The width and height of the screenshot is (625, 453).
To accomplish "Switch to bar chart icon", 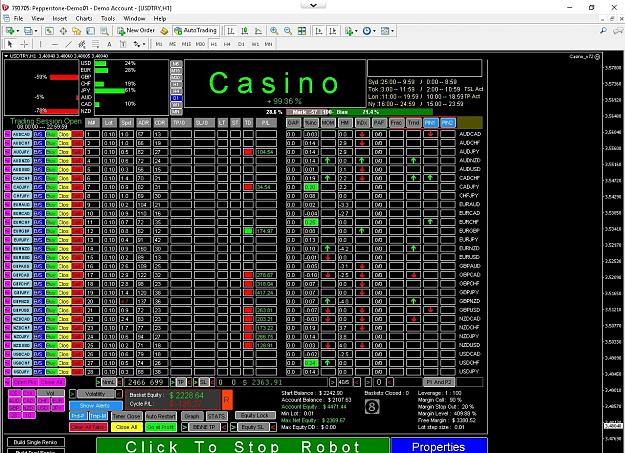I will point(231,31).
